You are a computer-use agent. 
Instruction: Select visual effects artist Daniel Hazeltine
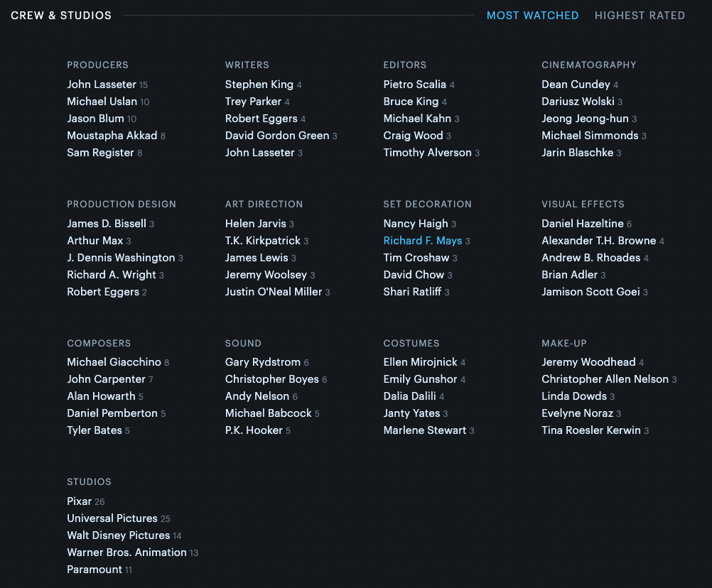[x=582, y=224]
